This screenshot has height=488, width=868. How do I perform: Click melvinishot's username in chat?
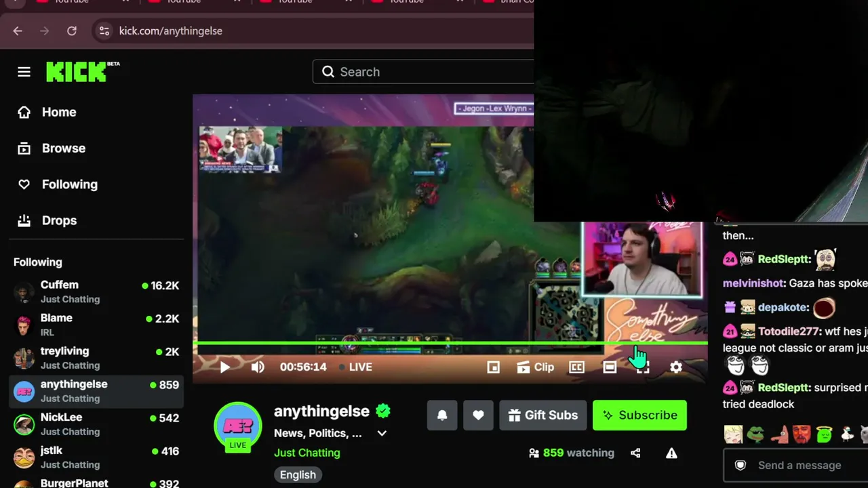point(754,283)
